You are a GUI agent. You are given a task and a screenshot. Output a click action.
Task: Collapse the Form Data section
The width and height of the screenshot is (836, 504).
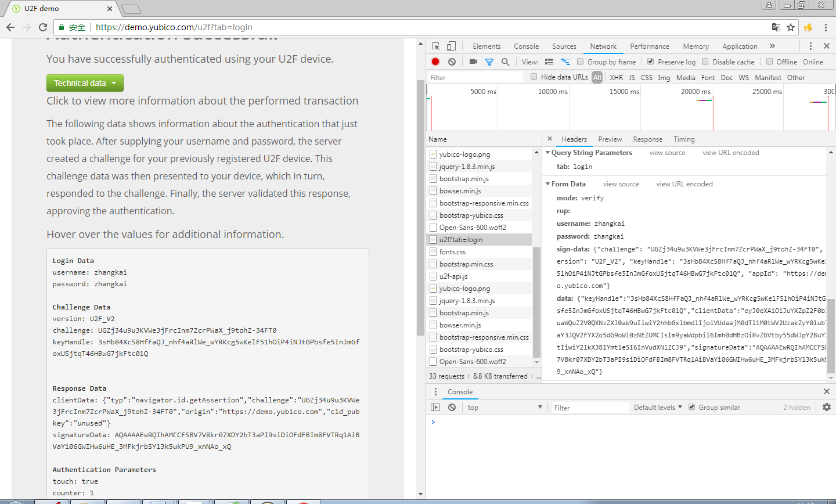tap(547, 184)
